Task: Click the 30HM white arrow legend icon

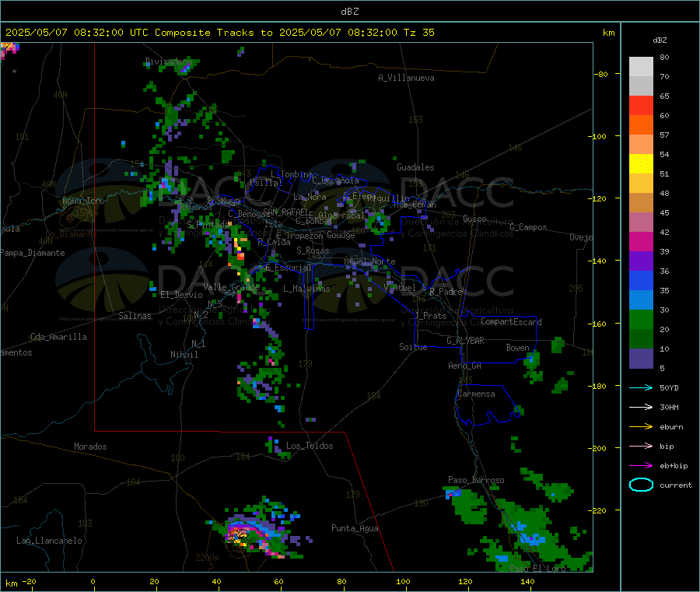Action: (641, 407)
